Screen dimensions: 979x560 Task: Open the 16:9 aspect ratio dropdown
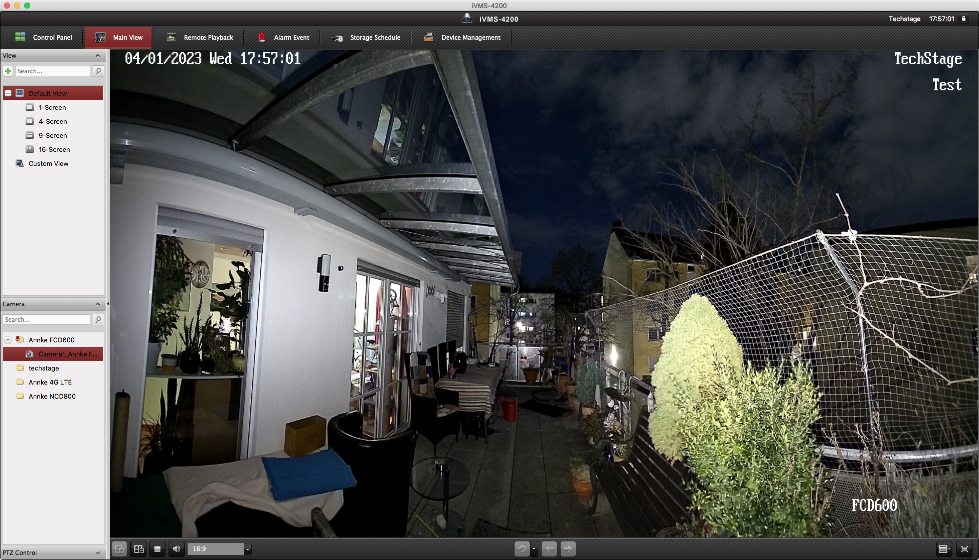248,549
